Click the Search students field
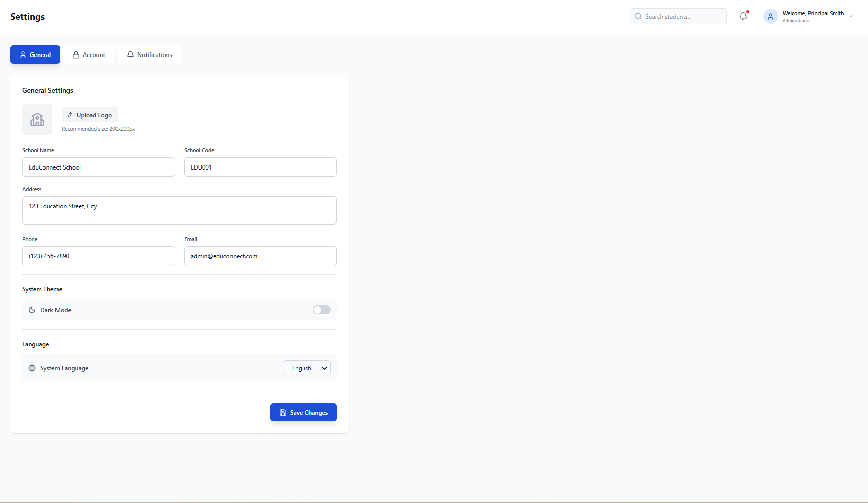 678,16
